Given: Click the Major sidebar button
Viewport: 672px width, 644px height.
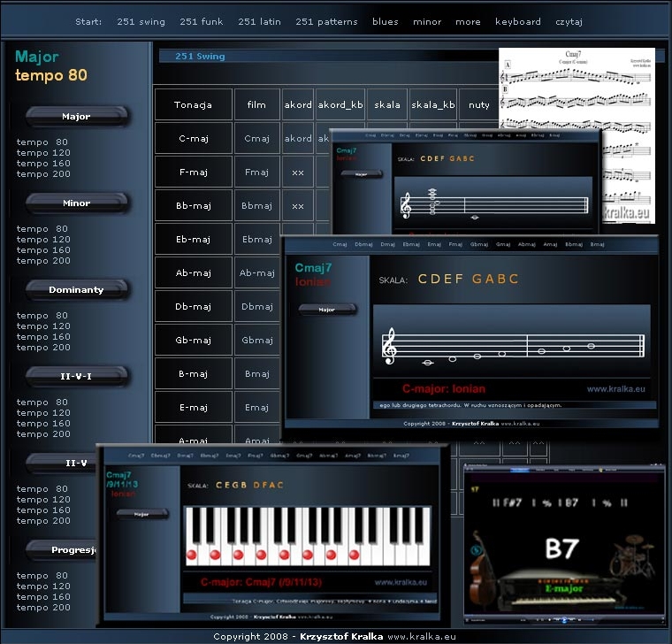Looking at the screenshot, I should (x=76, y=116).
